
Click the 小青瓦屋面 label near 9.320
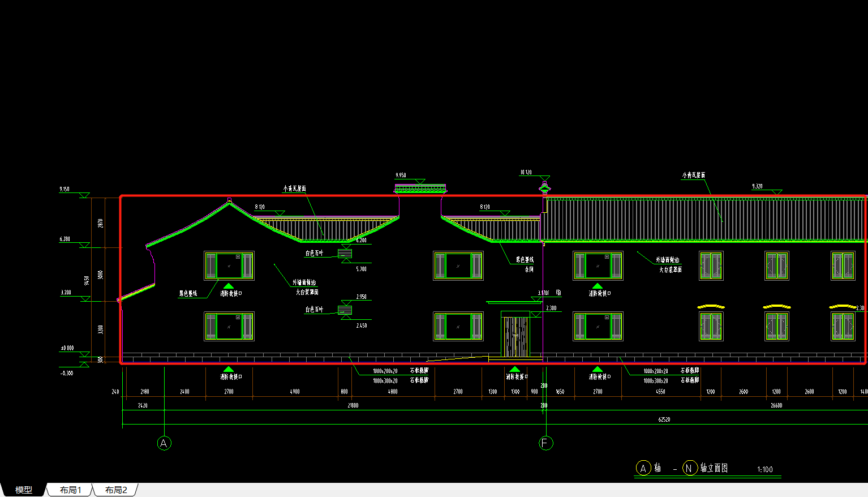pos(694,175)
